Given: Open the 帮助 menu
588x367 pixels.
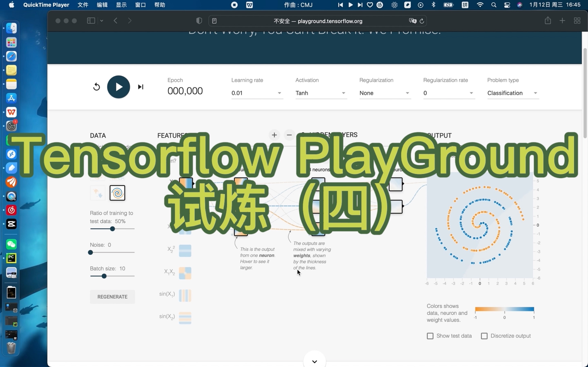Looking at the screenshot, I should pos(160,5).
